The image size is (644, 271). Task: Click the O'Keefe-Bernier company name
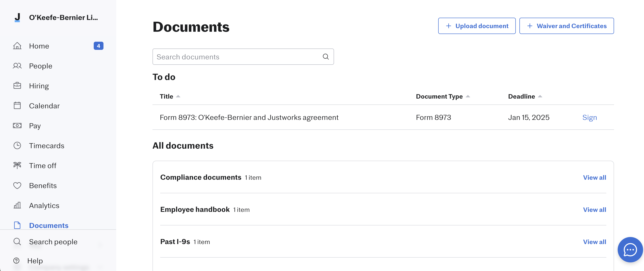63,17
